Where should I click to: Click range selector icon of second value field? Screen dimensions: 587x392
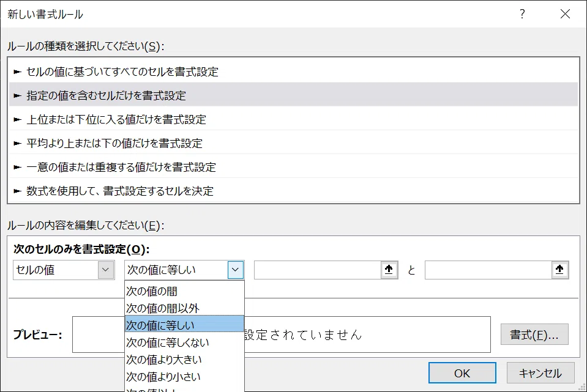[x=559, y=270]
